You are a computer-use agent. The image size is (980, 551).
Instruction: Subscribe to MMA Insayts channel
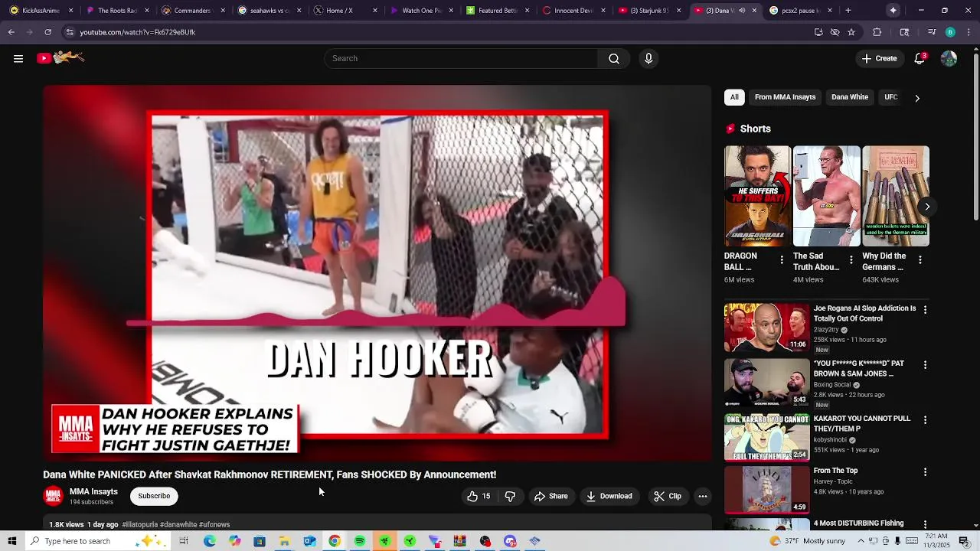[154, 496]
